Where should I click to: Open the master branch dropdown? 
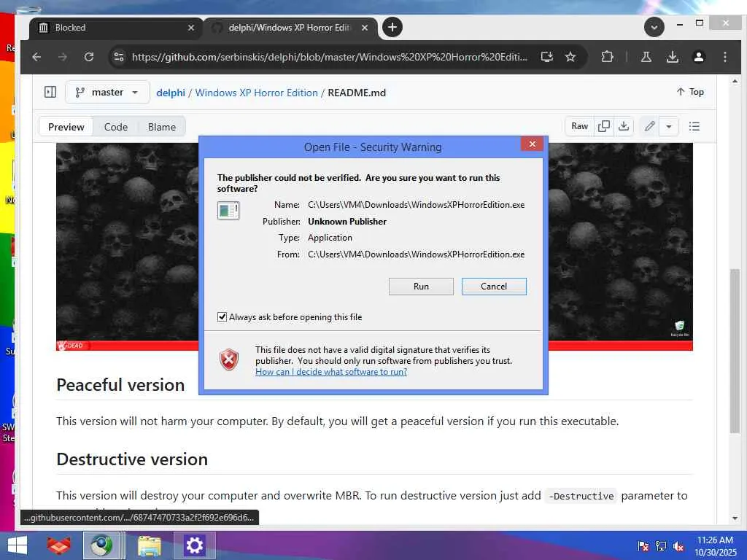click(107, 92)
